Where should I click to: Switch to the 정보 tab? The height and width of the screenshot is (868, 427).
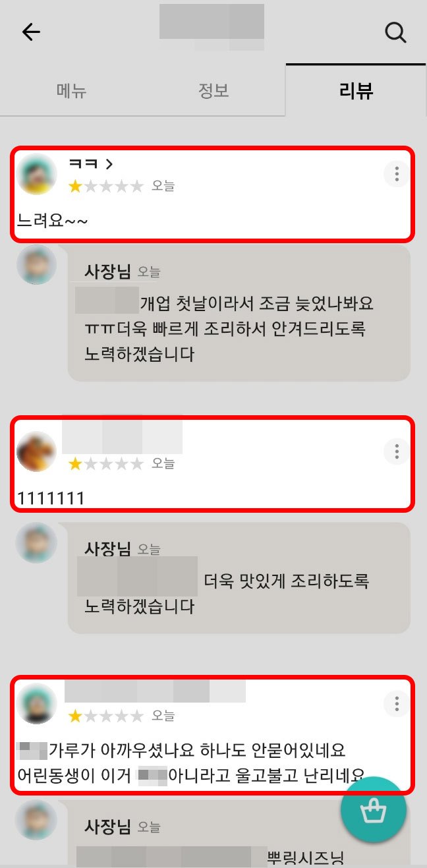pos(213,90)
